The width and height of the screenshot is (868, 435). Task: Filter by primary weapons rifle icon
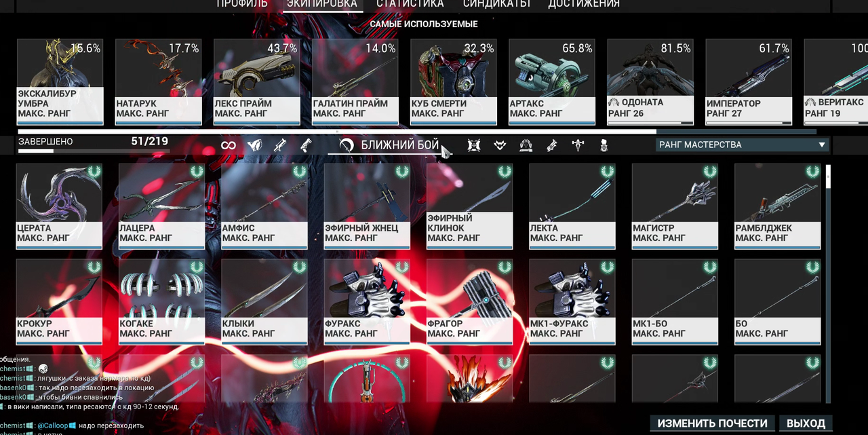pyautogui.click(x=280, y=145)
